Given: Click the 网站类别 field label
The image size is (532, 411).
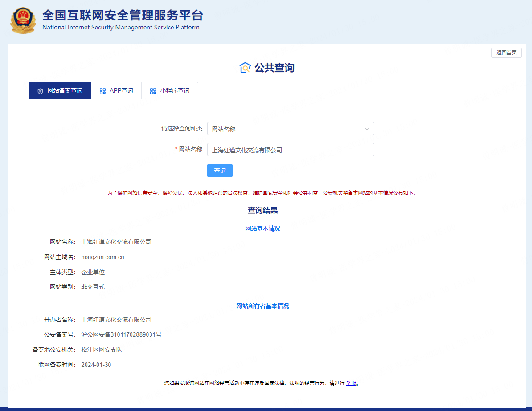Looking at the screenshot, I should tap(63, 287).
